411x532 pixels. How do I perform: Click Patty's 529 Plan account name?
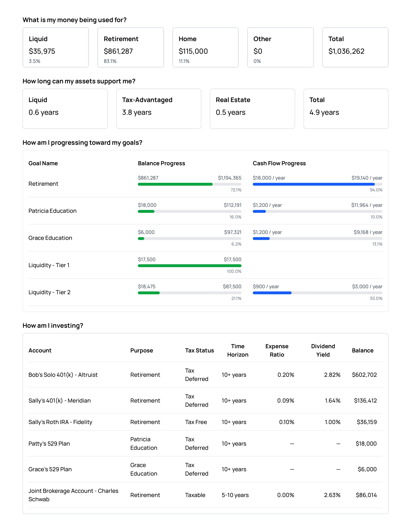click(x=49, y=444)
